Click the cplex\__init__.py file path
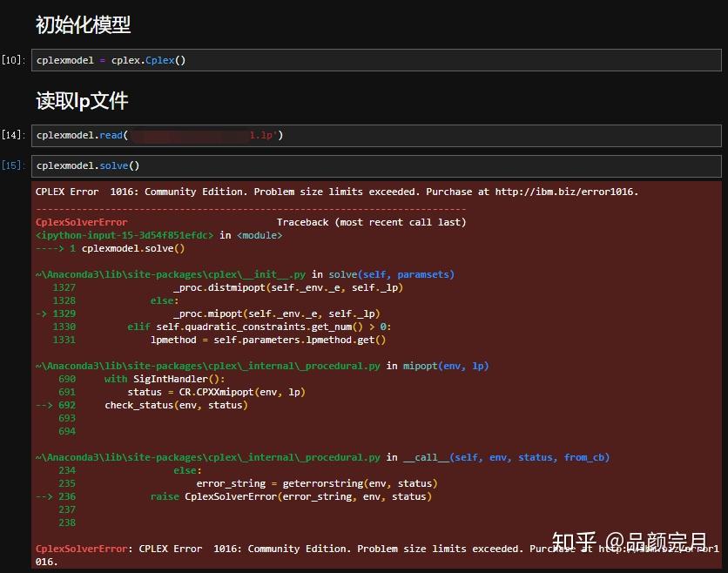Image resolution: width=728 pixels, height=573 pixels. (167, 274)
